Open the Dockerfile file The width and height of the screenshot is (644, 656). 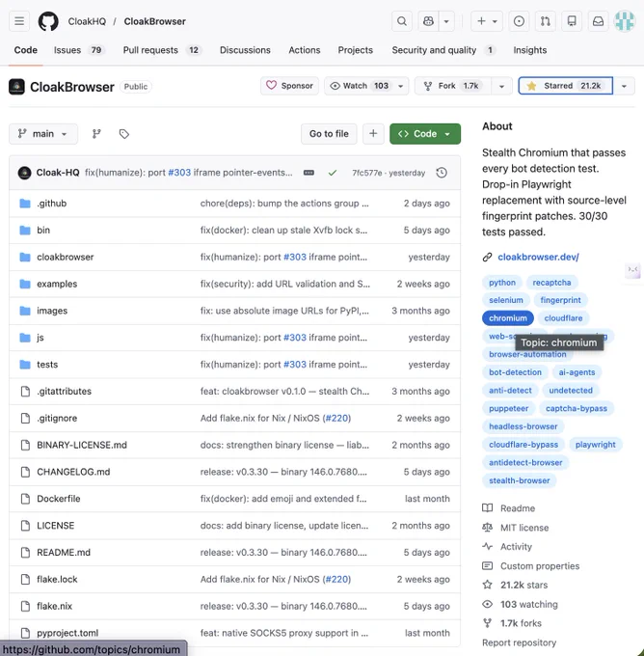click(x=59, y=499)
